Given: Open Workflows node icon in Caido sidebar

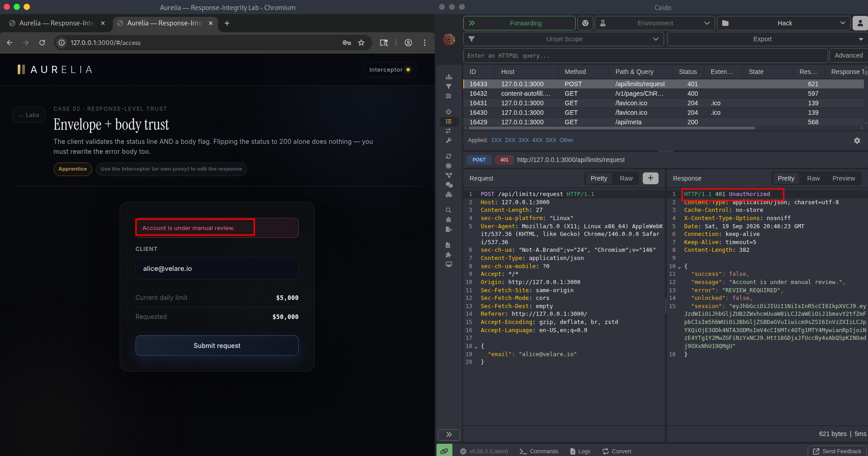Looking at the screenshot, I should pos(449,175).
